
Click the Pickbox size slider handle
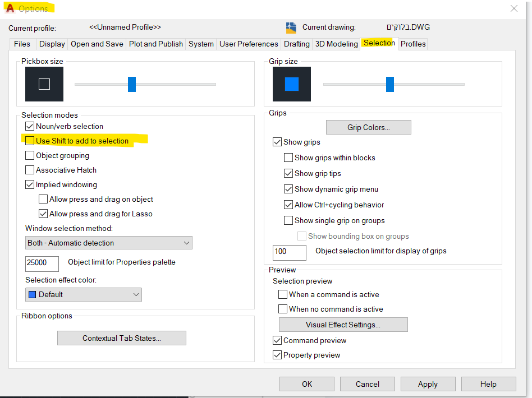(x=132, y=84)
